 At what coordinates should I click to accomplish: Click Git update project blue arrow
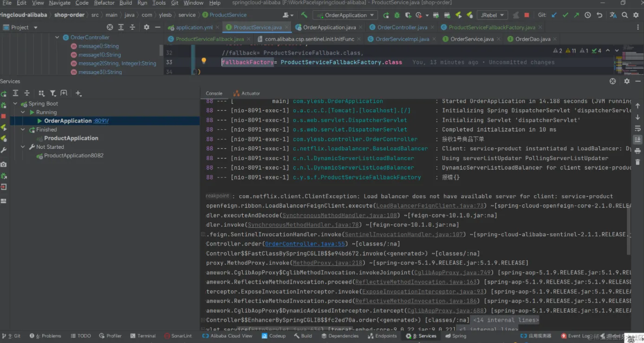click(x=554, y=15)
